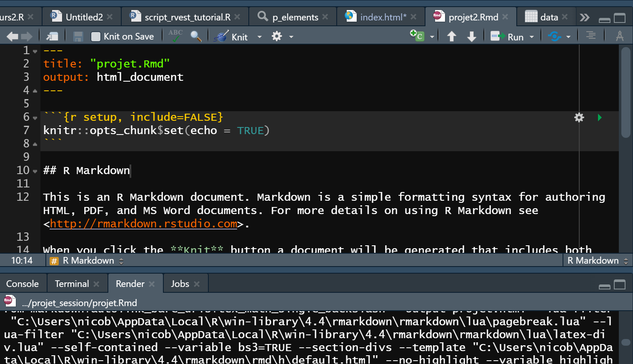Click the projet.Rmd render path
The width and height of the screenshot is (633, 364).
click(x=80, y=303)
